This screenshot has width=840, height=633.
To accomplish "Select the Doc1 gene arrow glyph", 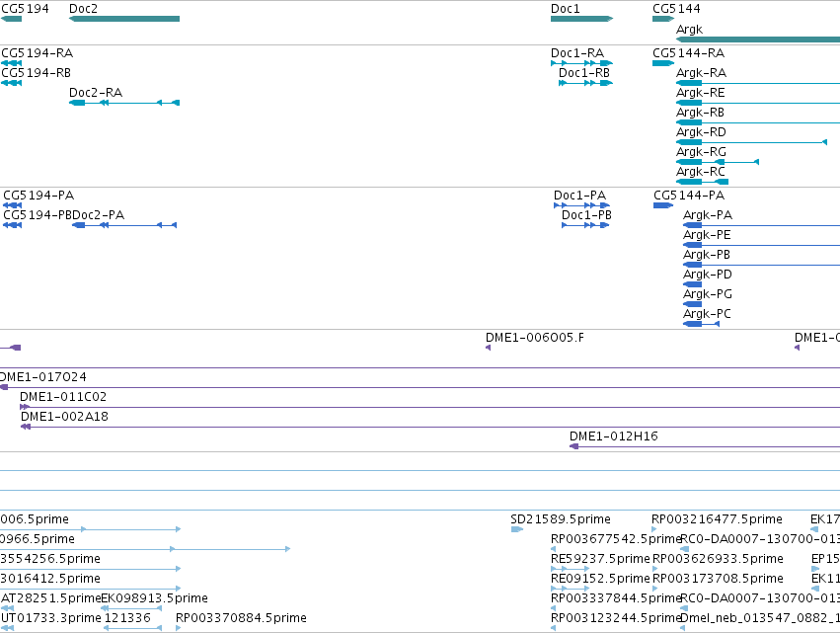I will click(x=581, y=19).
